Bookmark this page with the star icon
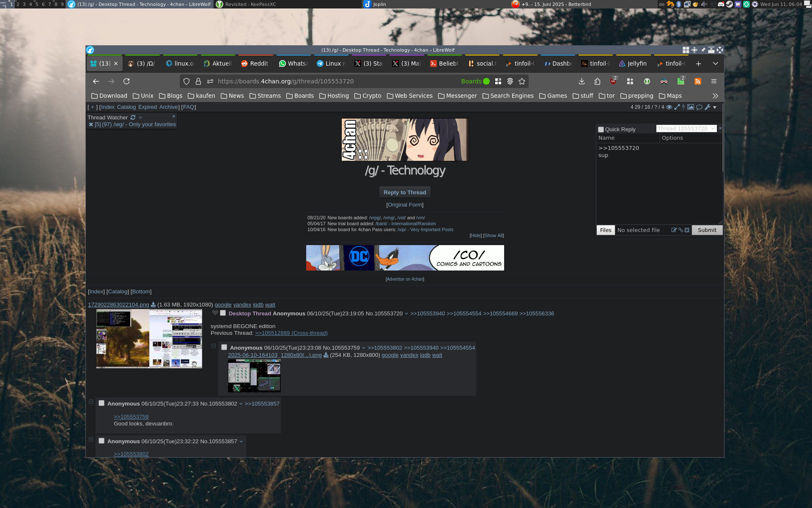The height and width of the screenshot is (508, 812). click(522, 81)
